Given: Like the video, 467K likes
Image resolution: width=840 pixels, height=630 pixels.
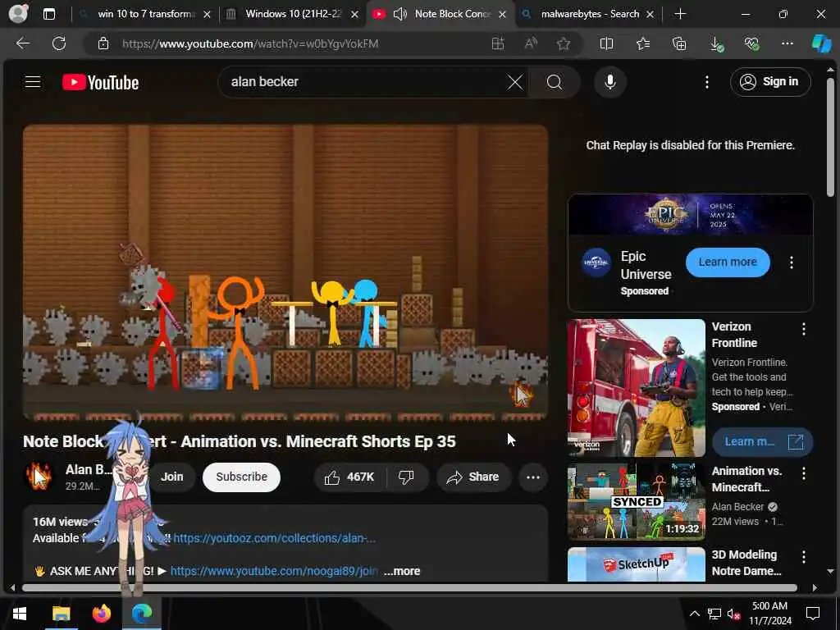Looking at the screenshot, I should (349, 477).
